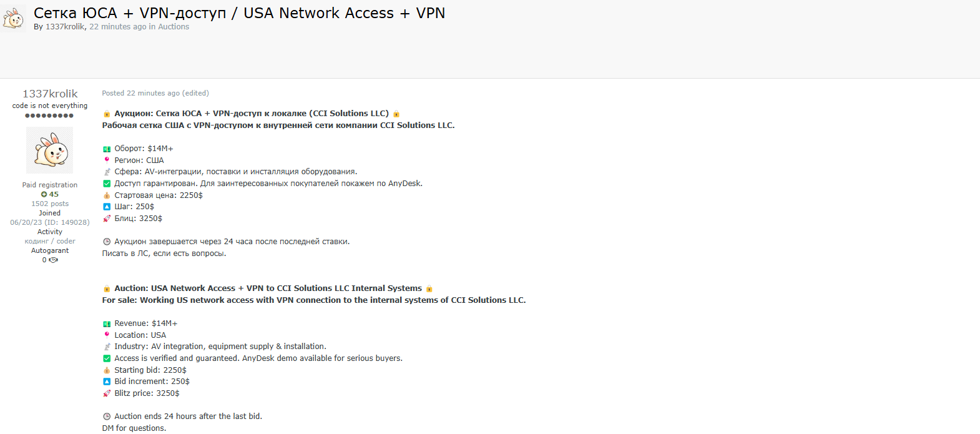Open the 1337krolik username in the sidebar

click(x=50, y=94)
